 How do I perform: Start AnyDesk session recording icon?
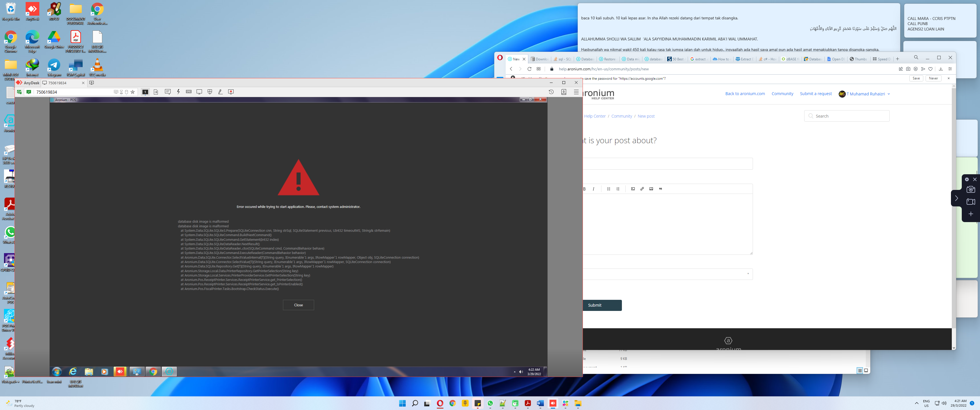coord(231,92)
